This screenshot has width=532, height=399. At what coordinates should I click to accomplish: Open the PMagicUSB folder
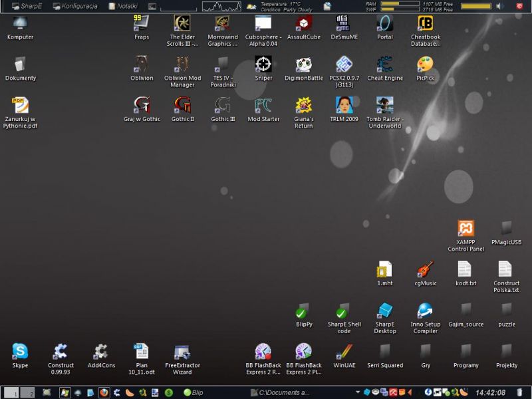(506, 233)
